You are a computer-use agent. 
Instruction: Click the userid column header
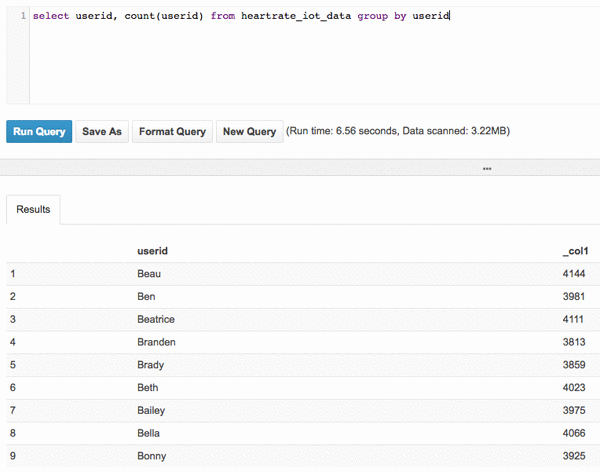(152, 251)
